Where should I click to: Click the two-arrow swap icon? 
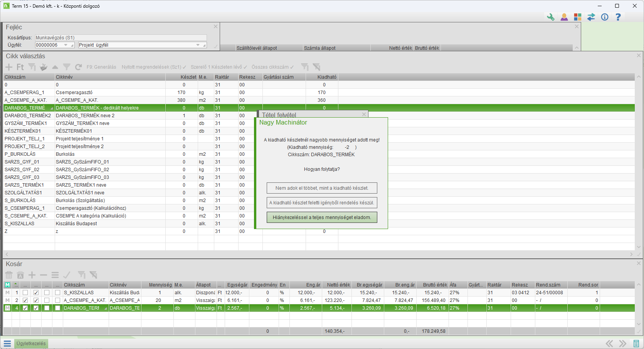[591, 17]
